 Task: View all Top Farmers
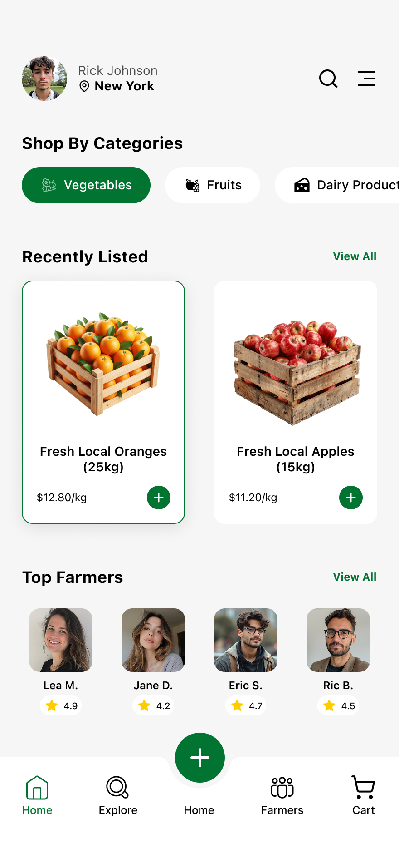tap(355, 577)
